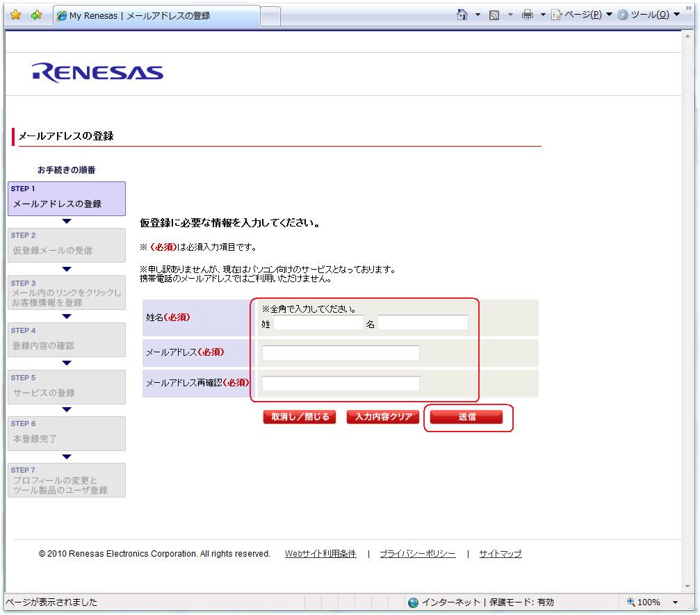Open the Home button dropdown arrow

click(x=478, y=15)
